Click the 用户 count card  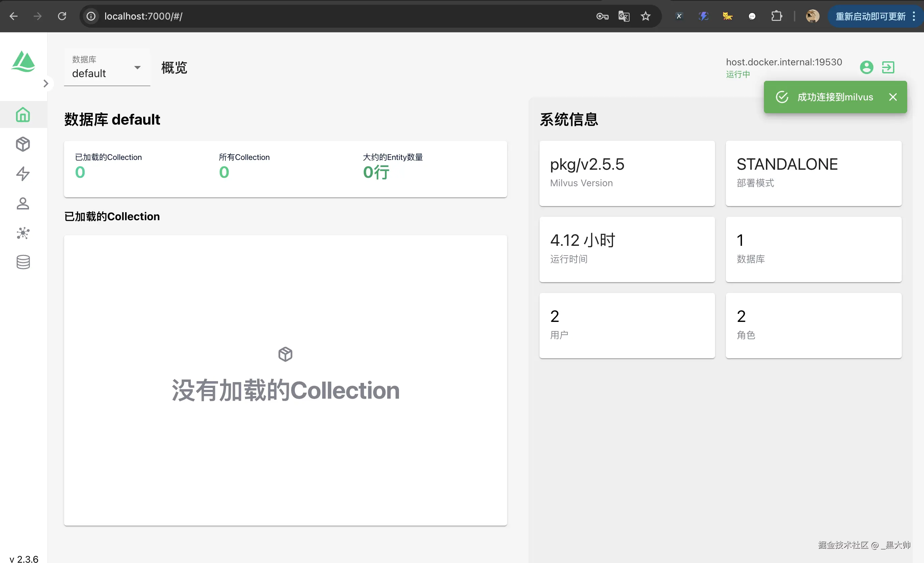coord(627,325)
